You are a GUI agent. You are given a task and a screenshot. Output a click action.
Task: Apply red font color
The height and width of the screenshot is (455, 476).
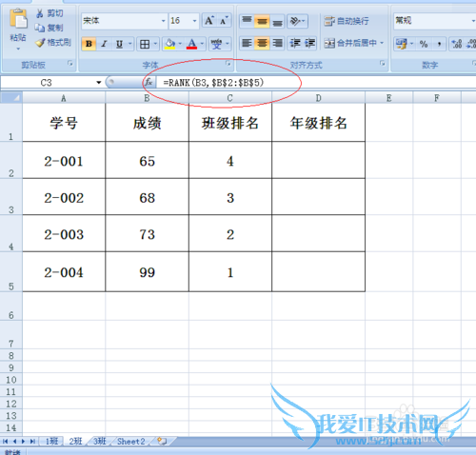click(x=191, y=44)
